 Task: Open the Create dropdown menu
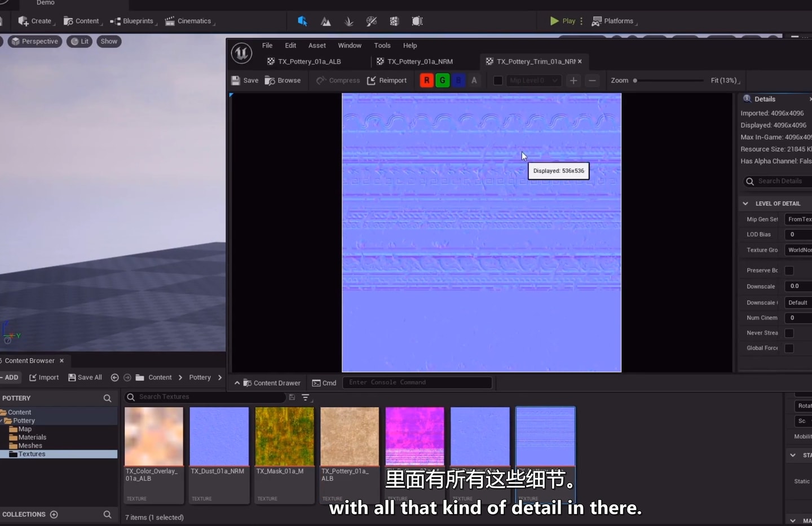36,21
